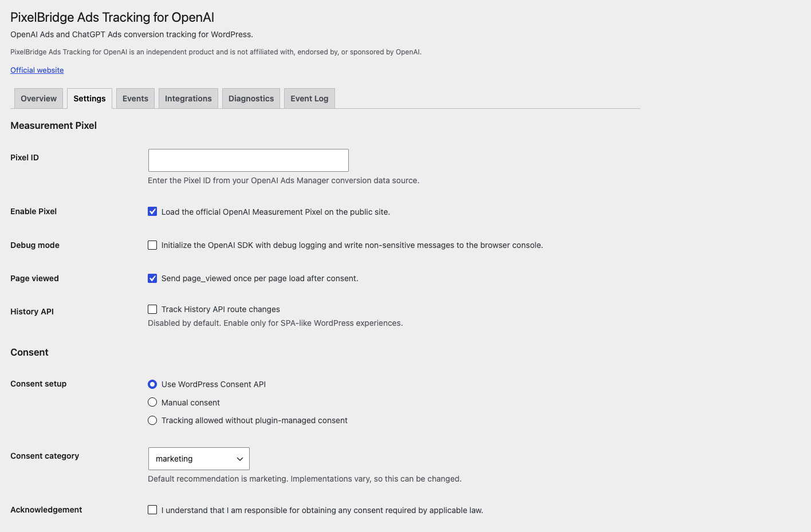Open the Overview tab
This screenshot has width=811, height=532.
pos(38,98)
